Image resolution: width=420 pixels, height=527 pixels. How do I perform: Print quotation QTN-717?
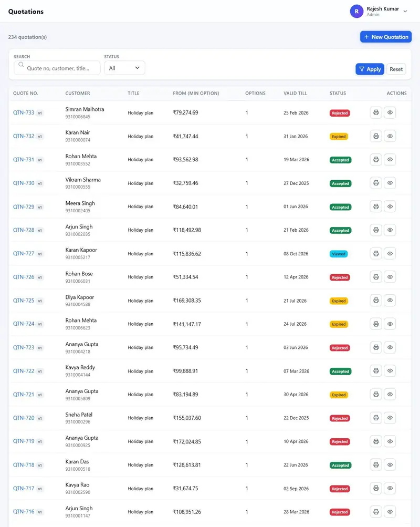click(376, 488)
